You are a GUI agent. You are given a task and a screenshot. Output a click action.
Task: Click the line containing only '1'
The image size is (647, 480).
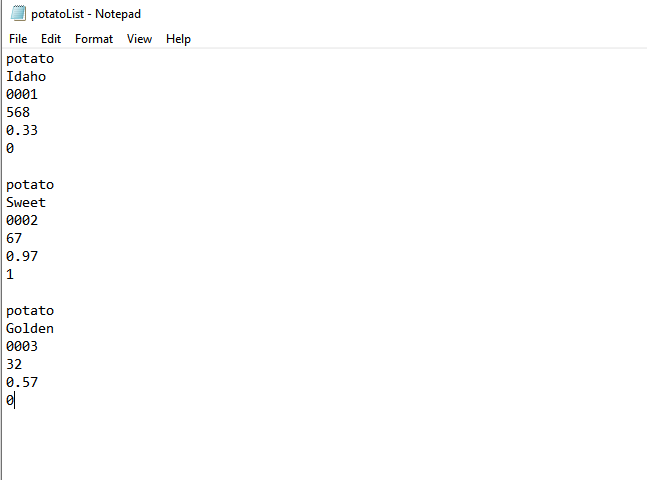click(10, 274)
